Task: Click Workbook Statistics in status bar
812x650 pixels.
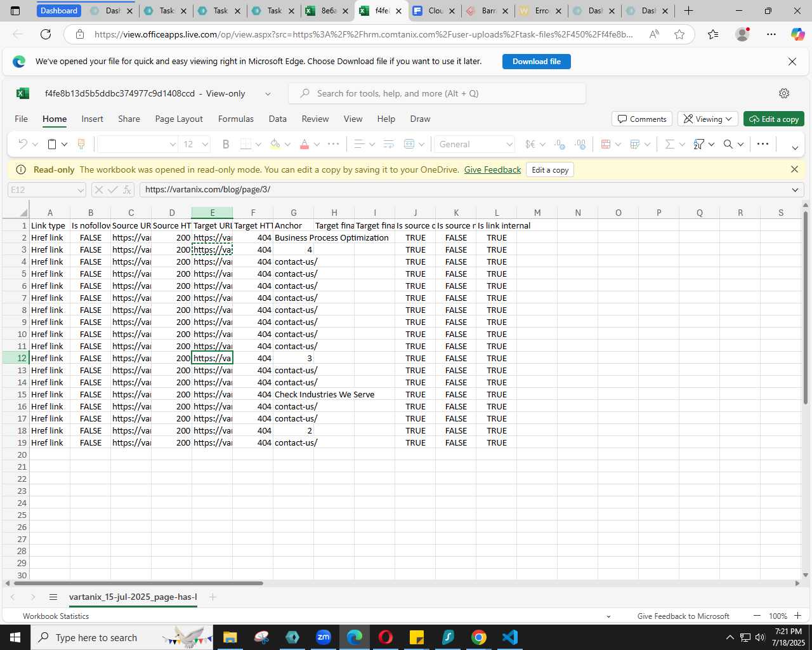Action: click(56, 616)
